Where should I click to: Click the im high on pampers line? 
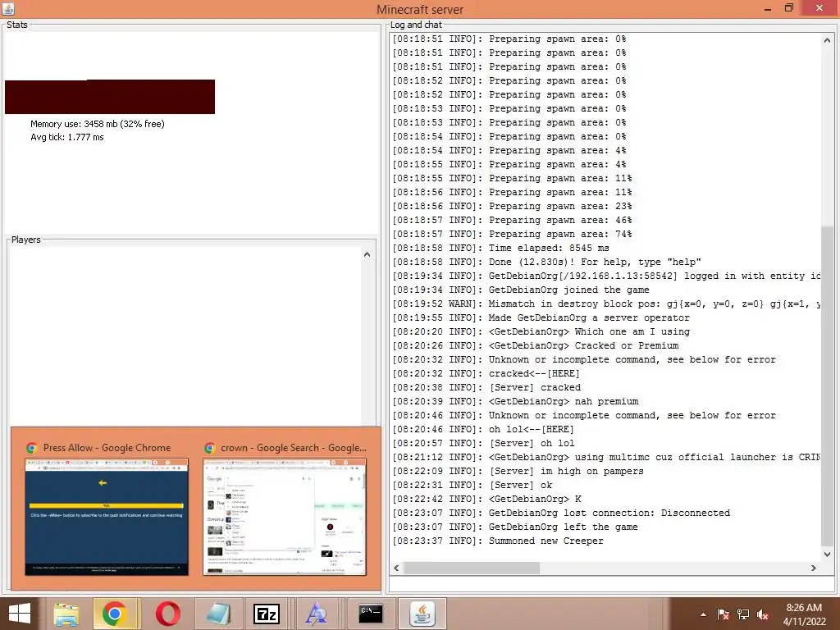coord(518,472)
